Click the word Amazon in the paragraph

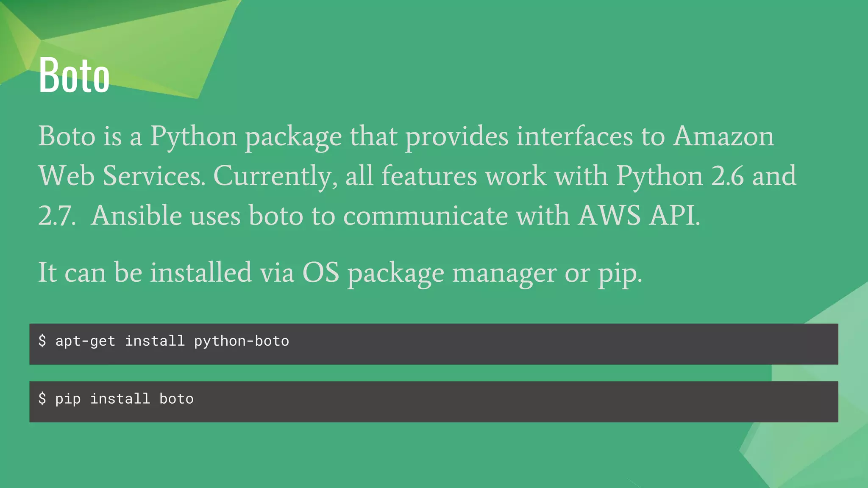tap(723, 137)
